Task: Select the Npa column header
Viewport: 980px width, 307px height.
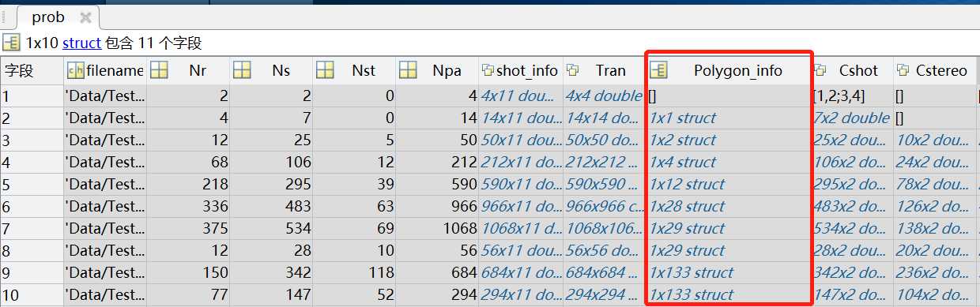Action: tap(437, 70)
